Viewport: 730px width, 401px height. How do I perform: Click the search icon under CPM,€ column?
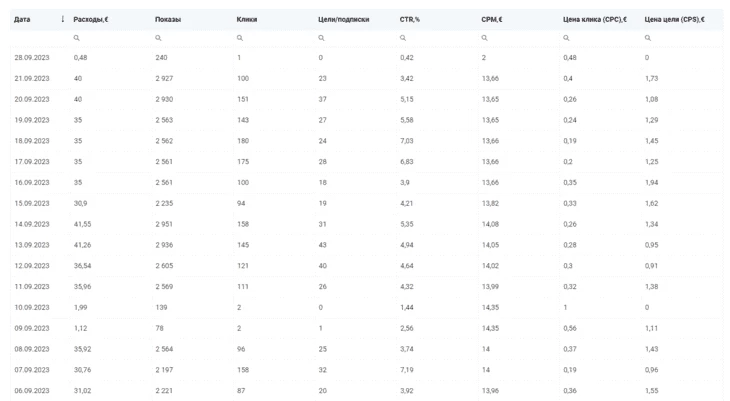pos(484,38)
